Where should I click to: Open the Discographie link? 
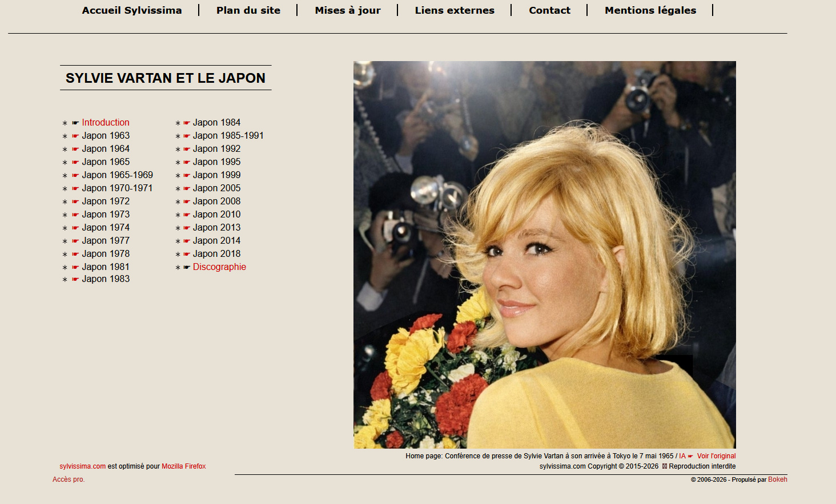coord(219,267)
